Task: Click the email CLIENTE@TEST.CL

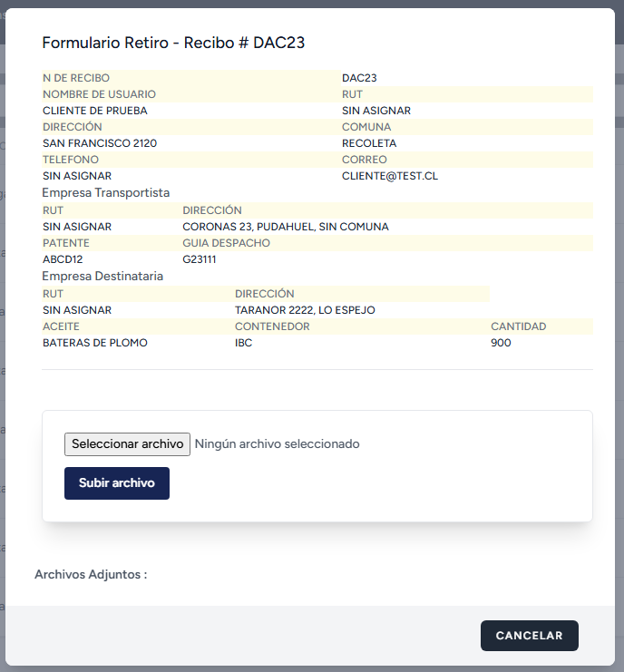Action: coord(390,176)
